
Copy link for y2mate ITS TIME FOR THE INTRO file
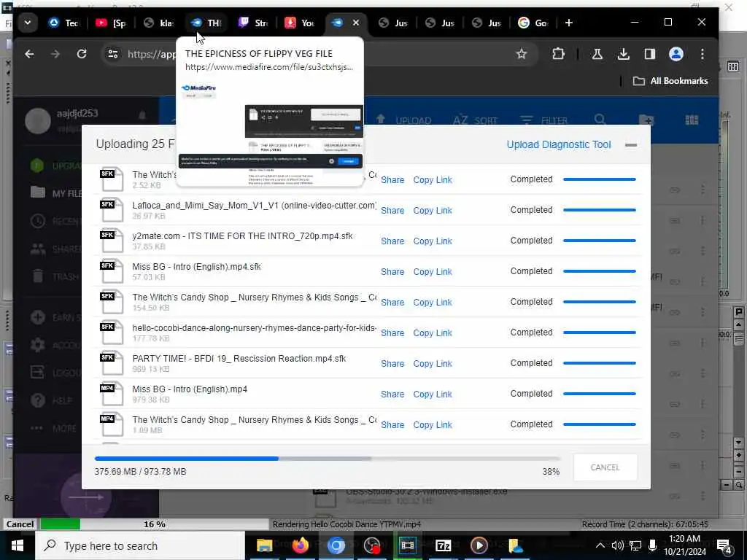[x=433, y=241]
